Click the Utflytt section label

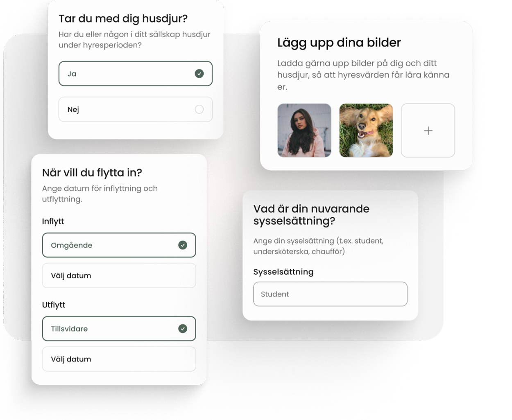[x=54, y=305]
